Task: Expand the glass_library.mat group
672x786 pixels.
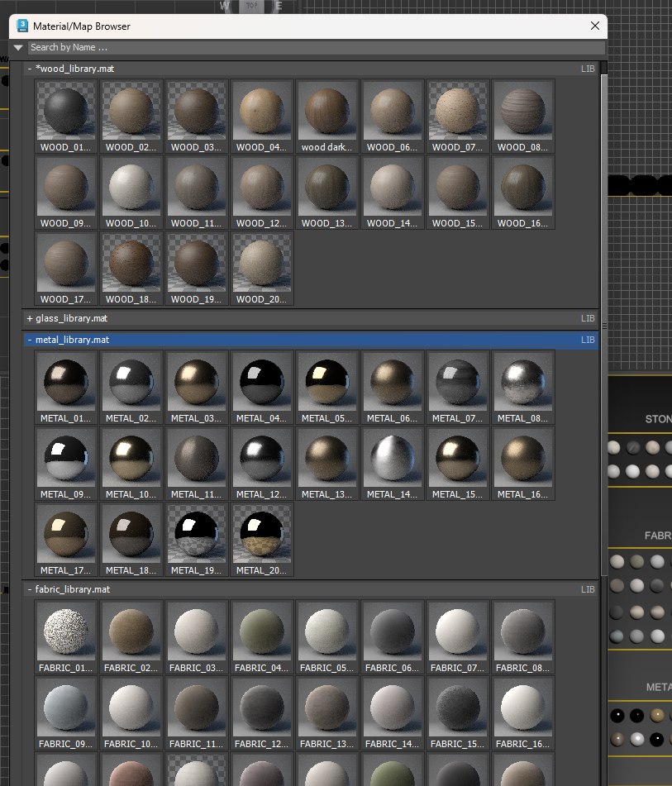Action: [30, 318]
